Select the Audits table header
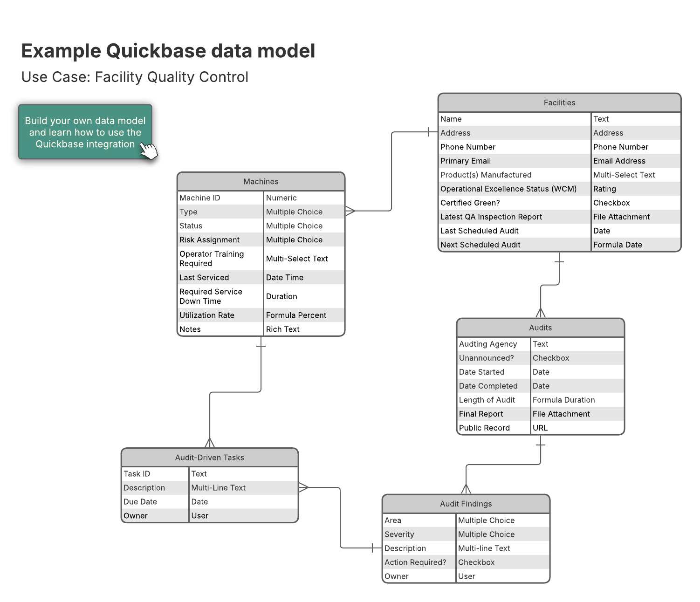Screen dimensions: 700x602 (540, 328)
